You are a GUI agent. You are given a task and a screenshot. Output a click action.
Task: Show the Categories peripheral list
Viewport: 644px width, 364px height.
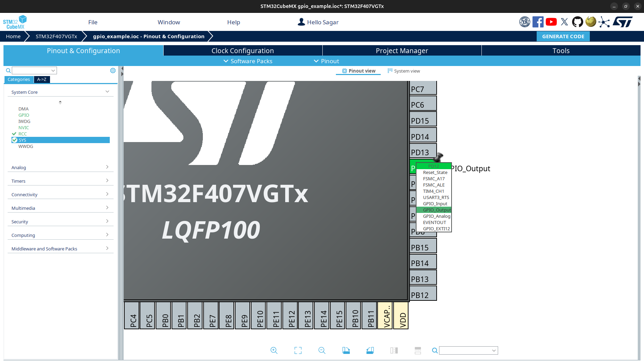coord(19,80)
